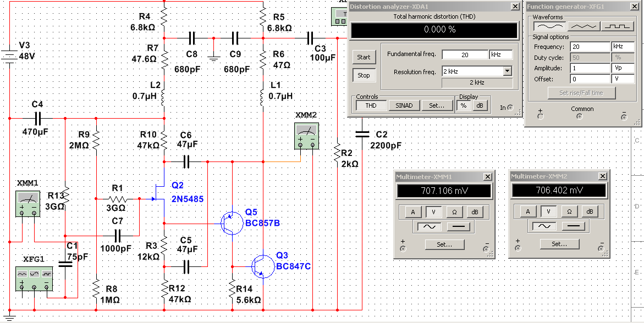Select square waveform in Function generator
Screen dimensions: 644x323
click(617, 26)
